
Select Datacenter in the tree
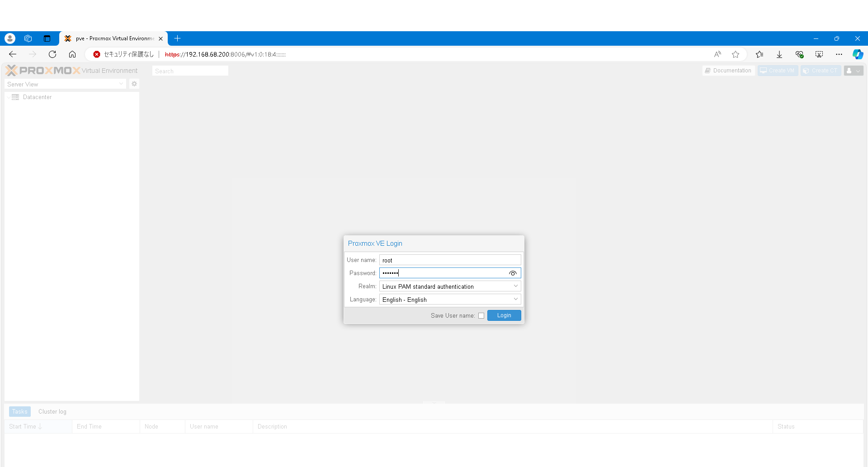[37, 97]
